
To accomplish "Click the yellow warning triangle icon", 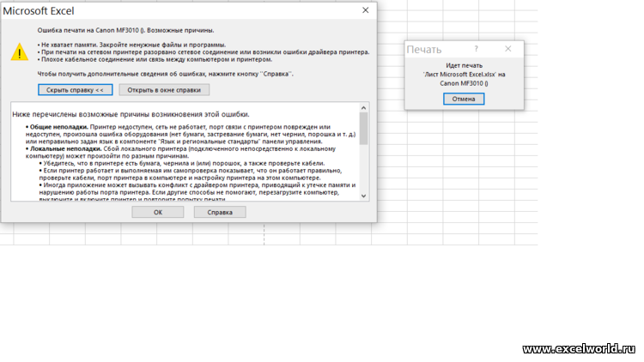I will coord(19,52).
